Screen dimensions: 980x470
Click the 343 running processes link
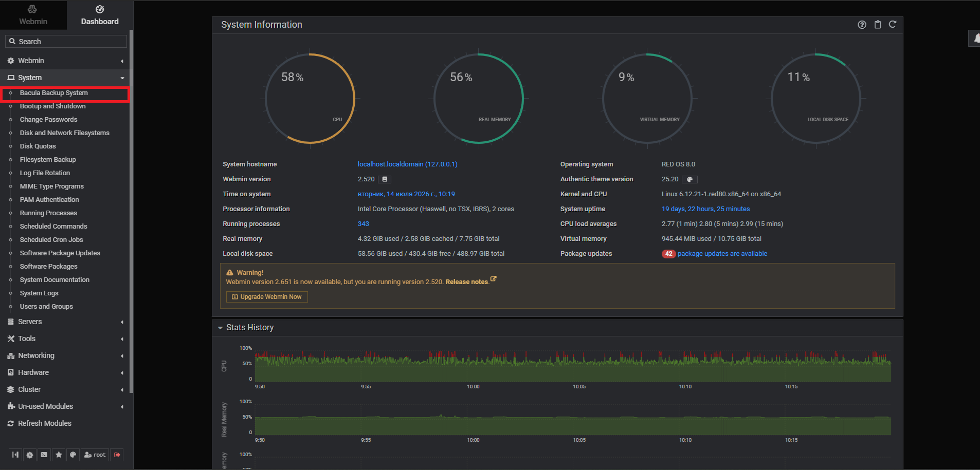(x=363, y=224)
